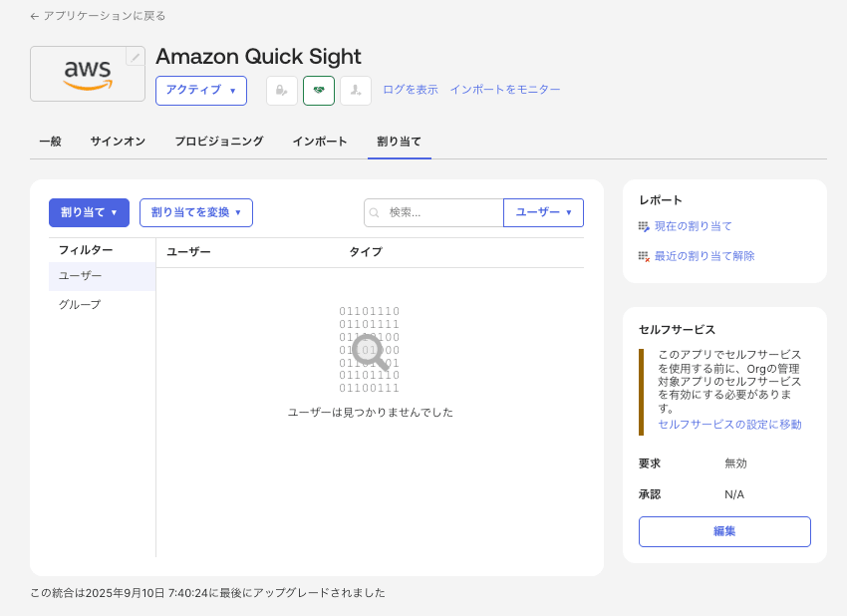This screenshot has height=616, width=847.
Task: Switch to the サインオン tab
Action: (x=118, y=142)
